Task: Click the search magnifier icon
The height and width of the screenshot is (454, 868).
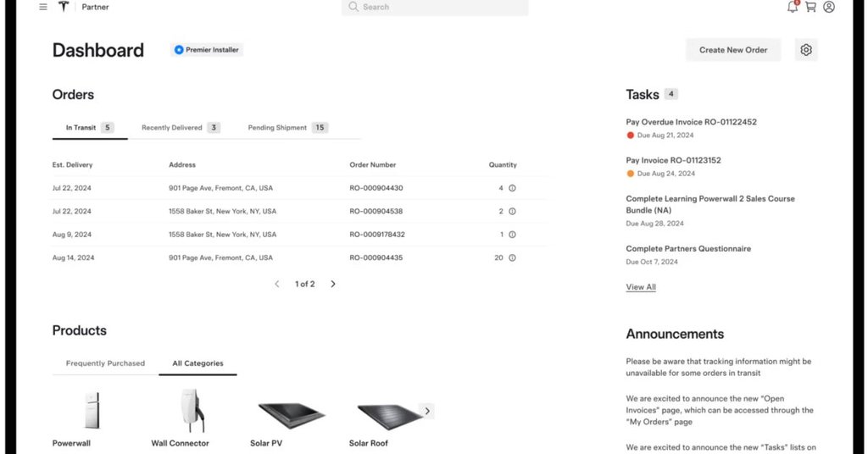Action: click(353, 7)
